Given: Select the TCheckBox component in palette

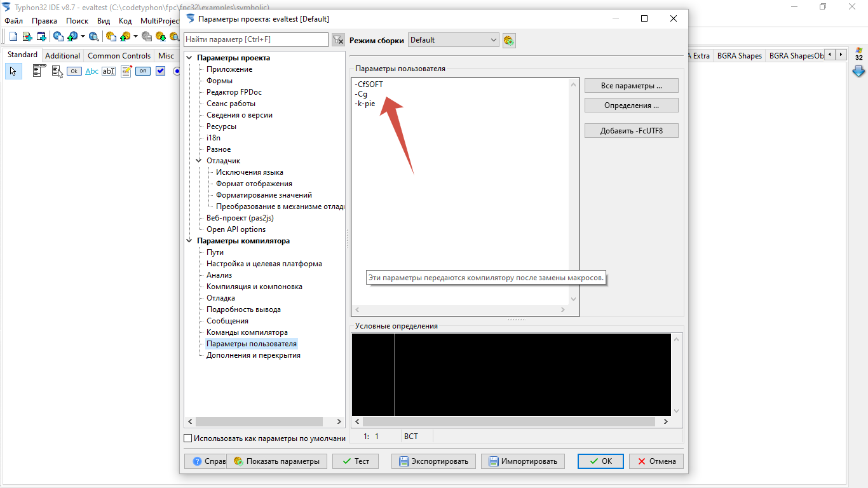Looking at the screenshot, I should (x=160, y=71).
